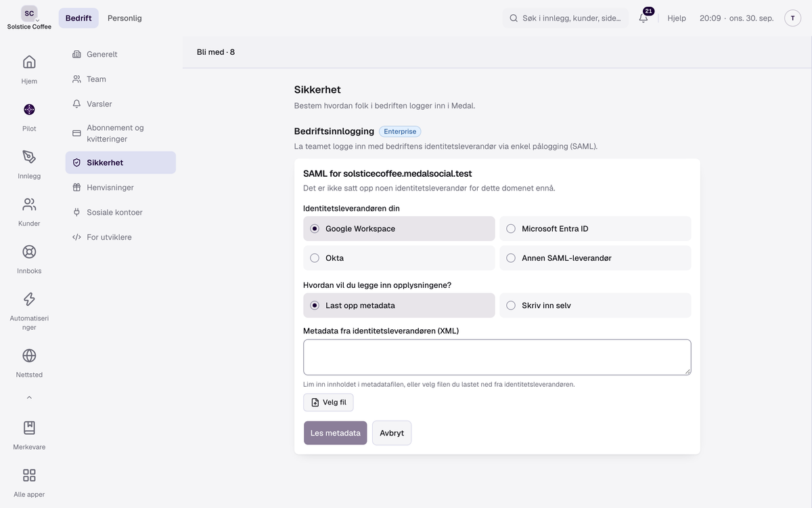Switch to the Personlig tab
The height and width of the screenshot is (508, 812).
[125, 18]
